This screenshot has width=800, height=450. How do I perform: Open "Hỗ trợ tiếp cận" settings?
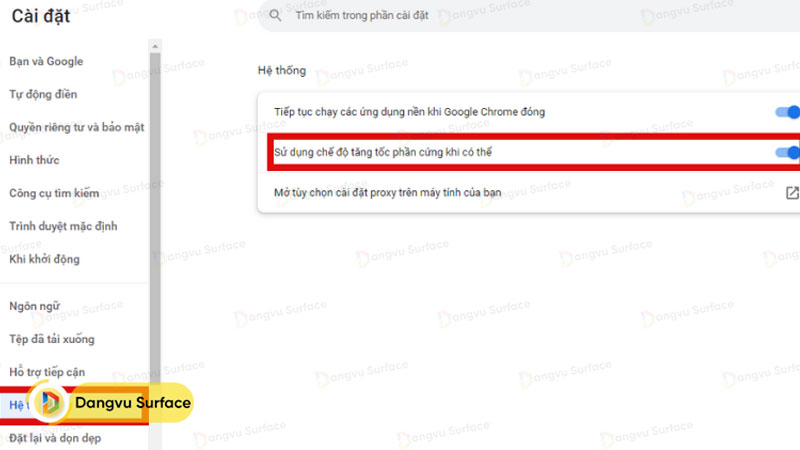[x=50, y=372]
